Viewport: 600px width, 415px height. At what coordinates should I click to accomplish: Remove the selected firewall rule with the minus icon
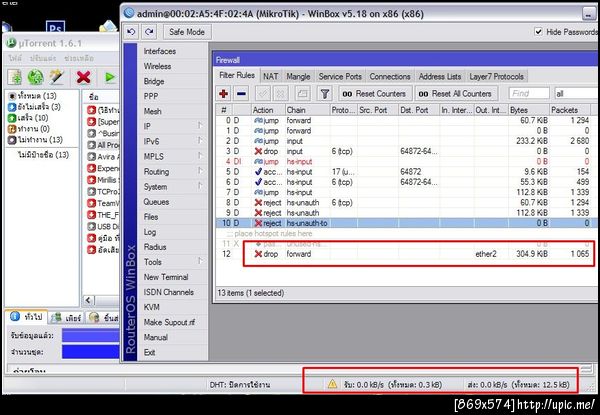pos(241,93)
